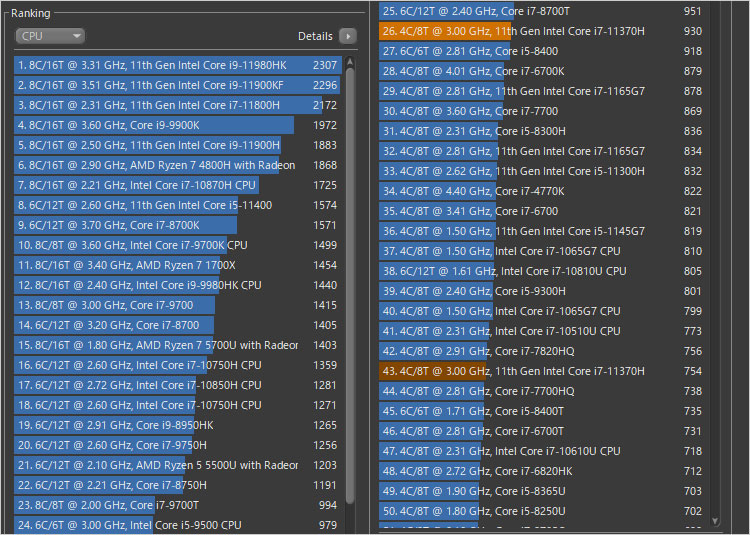
Task: Select rank 9 Core i7-8700K row
Action: click(x=178, y=225)
